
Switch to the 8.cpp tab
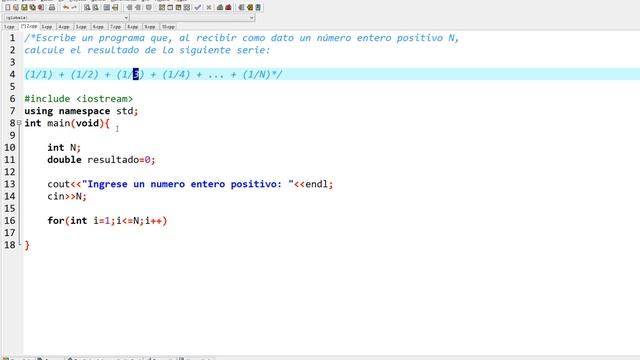pyautogui.click(x=133, y=27)
